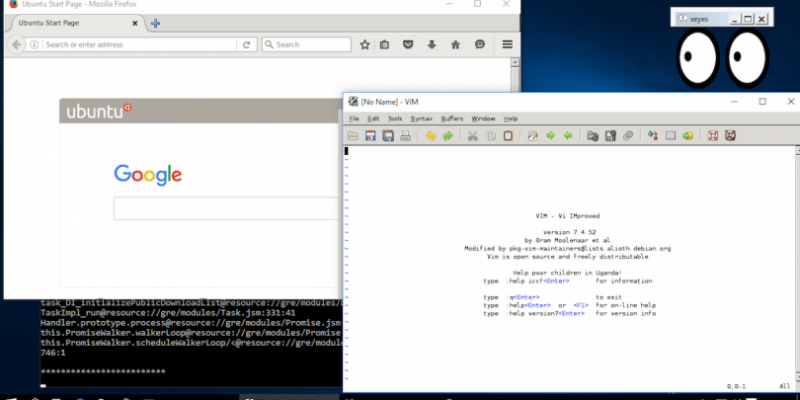Open VIM's Buffers menu
The height and width of the screenshot is (400, 800).
pyautogui.click(x=452, y=119)
